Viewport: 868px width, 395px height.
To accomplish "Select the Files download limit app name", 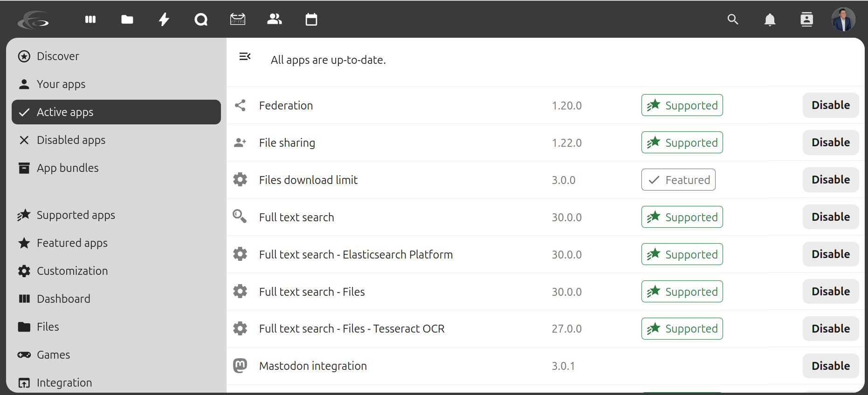I will (x=308, y=180).
